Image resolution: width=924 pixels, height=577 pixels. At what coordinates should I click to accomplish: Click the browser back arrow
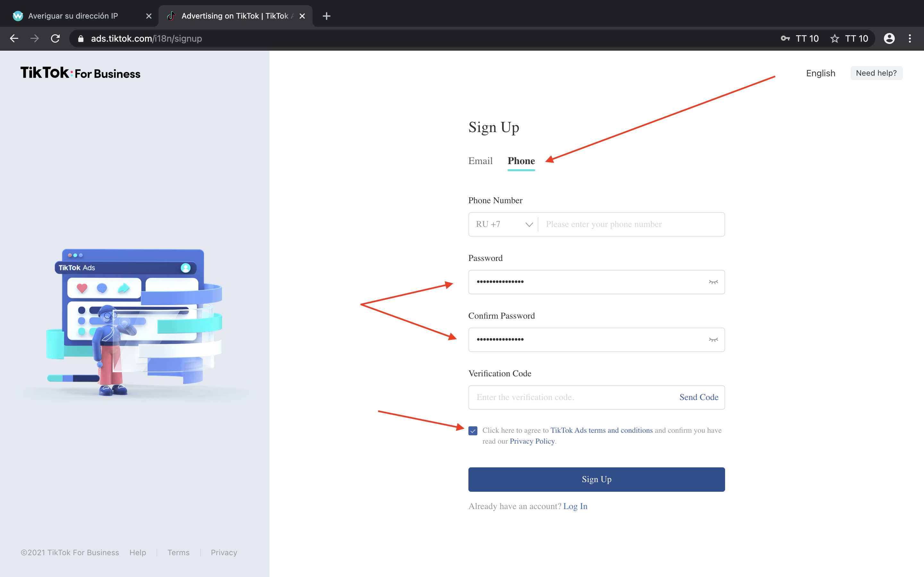14,38
